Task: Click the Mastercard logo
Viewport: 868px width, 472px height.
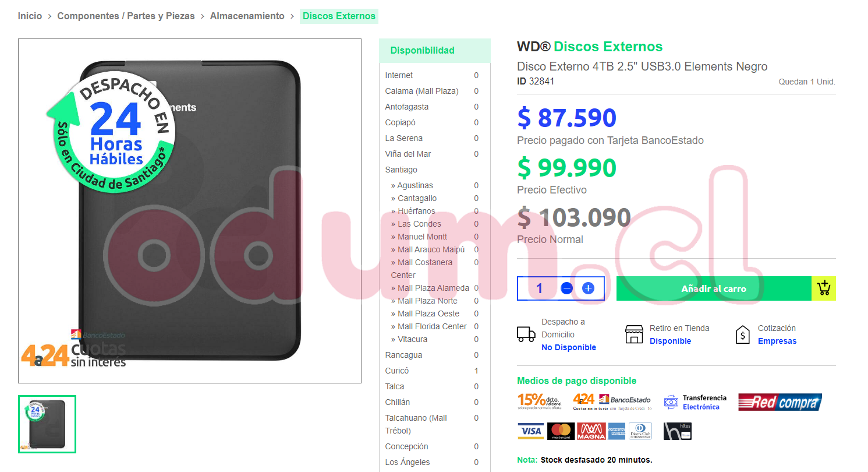Action: (x=561, y=431)
